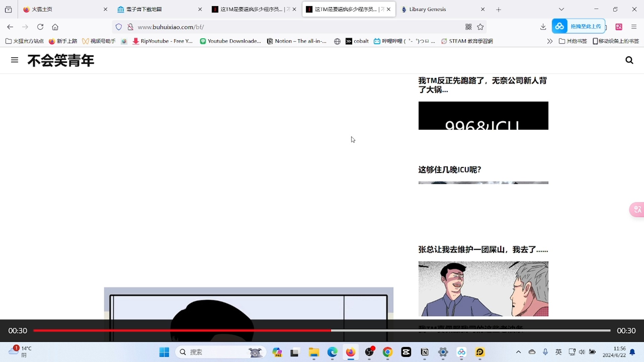This screenshot has width=644, height=362.
Task: Open Google Chrome from taskbar
Action: point(387,352)
